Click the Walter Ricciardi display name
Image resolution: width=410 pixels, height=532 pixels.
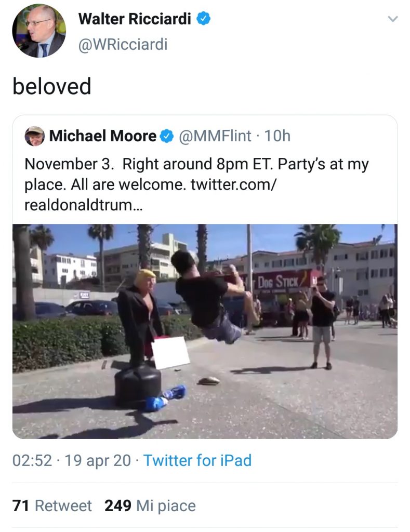click(x=135, y=19)
